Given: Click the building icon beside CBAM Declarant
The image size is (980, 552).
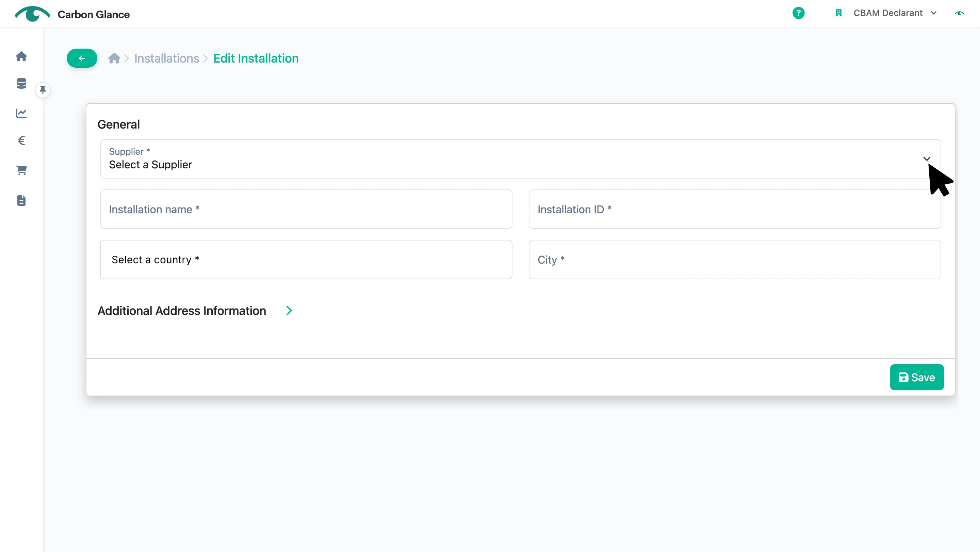Looking at the screenshot, I should point(838,13).
